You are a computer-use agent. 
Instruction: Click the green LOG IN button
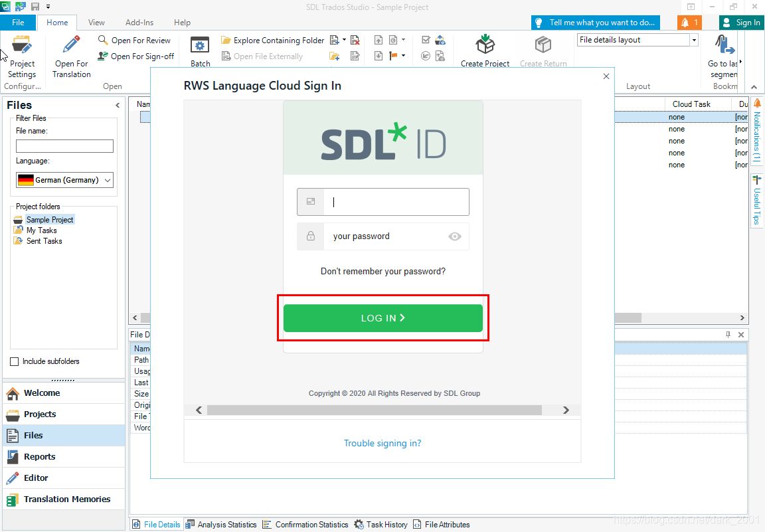[x=383, y=318]
